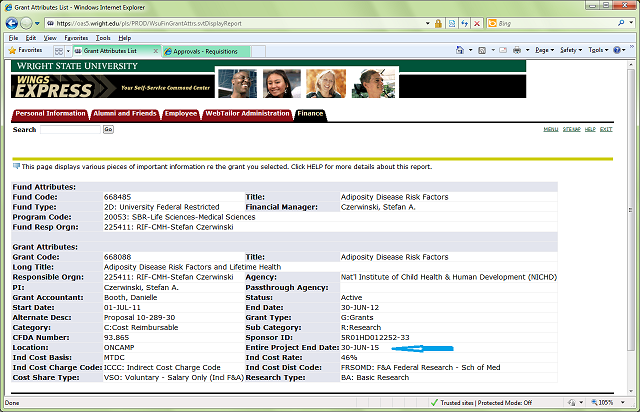This screenshot has height=412, width=640.
Task: Open the Alumni and Friends tab
Action: point(124,114)
